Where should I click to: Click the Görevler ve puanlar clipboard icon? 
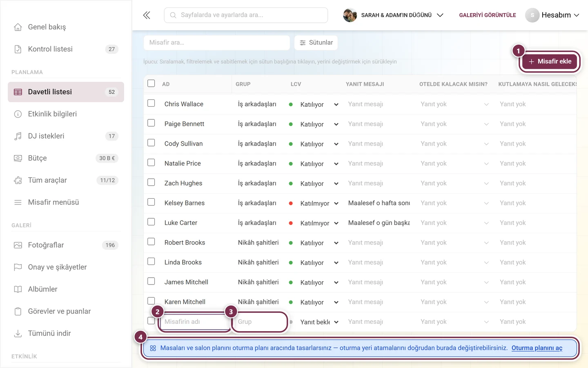click(x=18, y=312)
